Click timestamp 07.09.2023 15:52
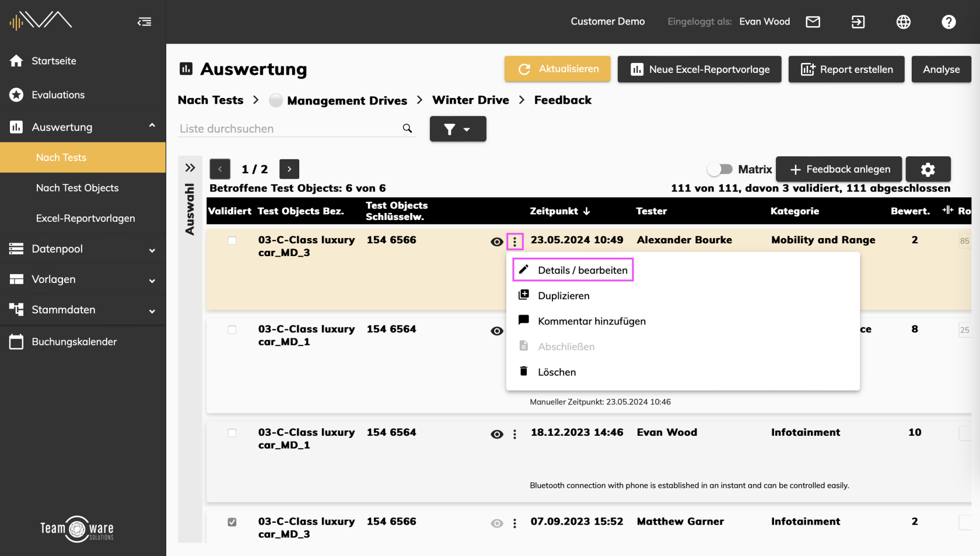Image resolution: width=980 pixels, height=556 pixels. coord(577,522)
